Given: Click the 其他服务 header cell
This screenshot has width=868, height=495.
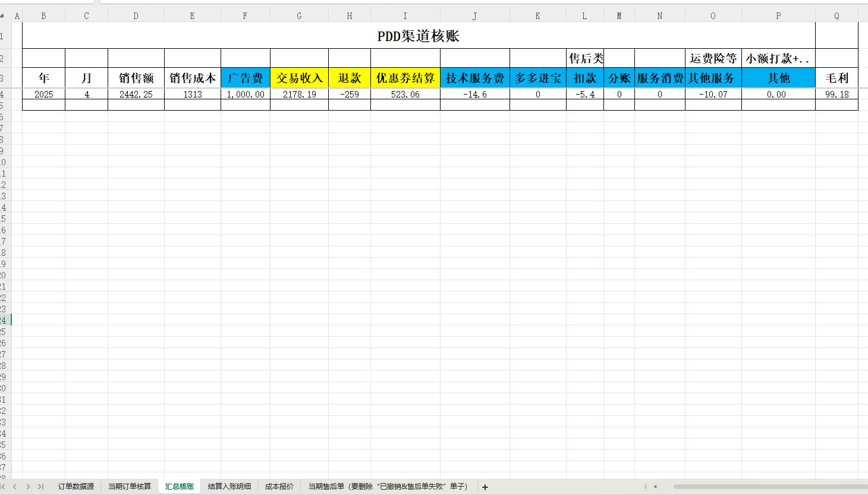Looking at the screenshot, I should tap(713, 78).
